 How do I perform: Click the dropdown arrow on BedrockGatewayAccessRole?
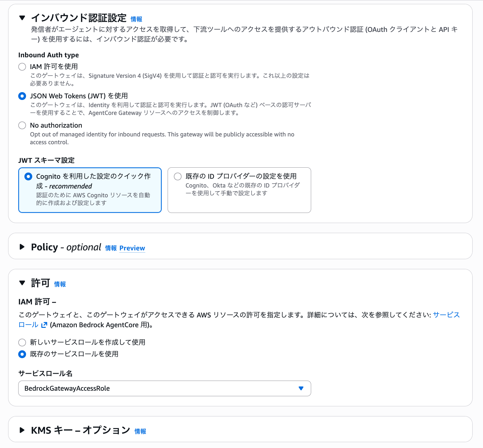click(300, 388)
